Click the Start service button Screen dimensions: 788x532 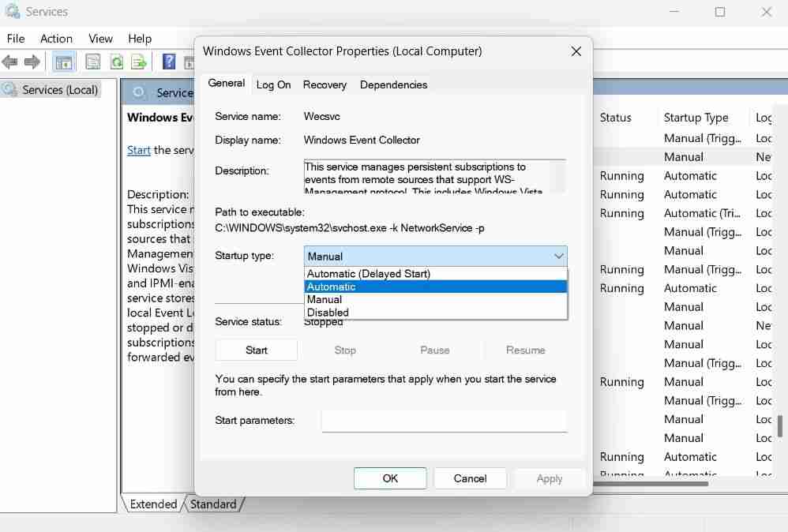point(256,350)
